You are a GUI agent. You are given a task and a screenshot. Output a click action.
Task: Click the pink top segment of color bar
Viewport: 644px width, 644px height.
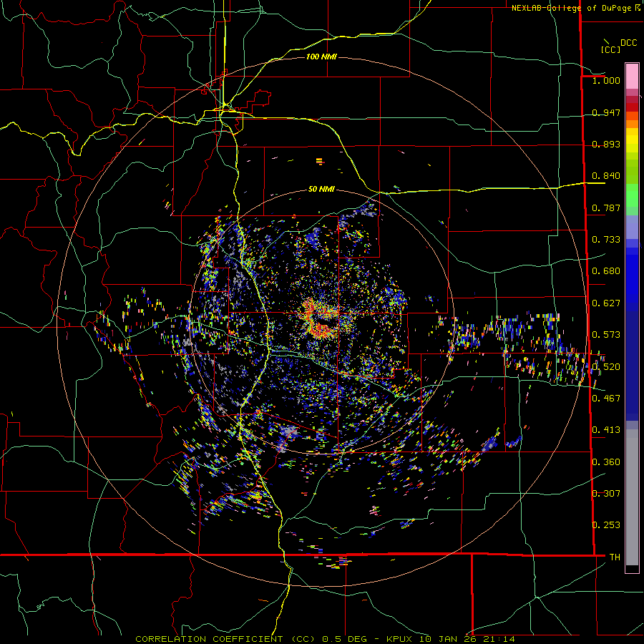(632, 76)
